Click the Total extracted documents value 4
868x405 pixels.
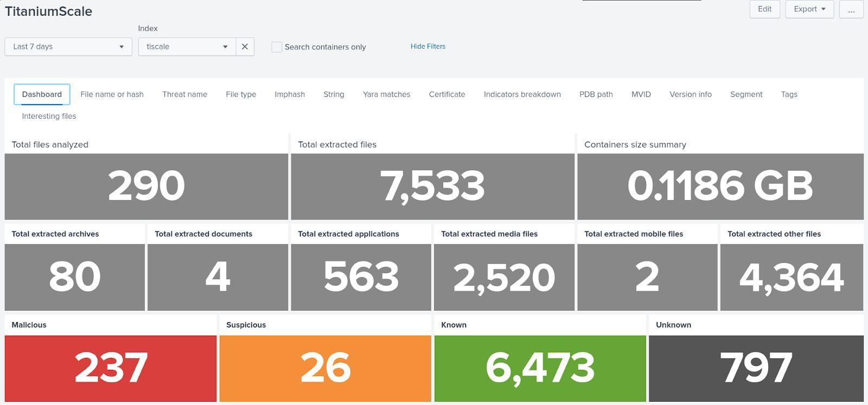(x=218, y=277)
